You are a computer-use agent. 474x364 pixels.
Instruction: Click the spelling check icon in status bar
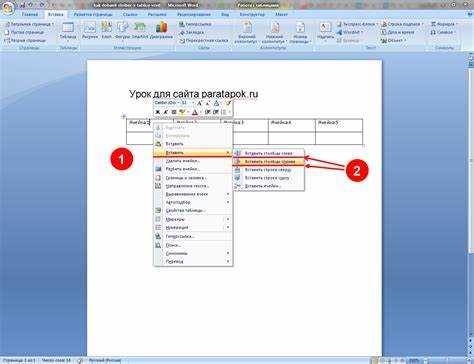point(80,360)
